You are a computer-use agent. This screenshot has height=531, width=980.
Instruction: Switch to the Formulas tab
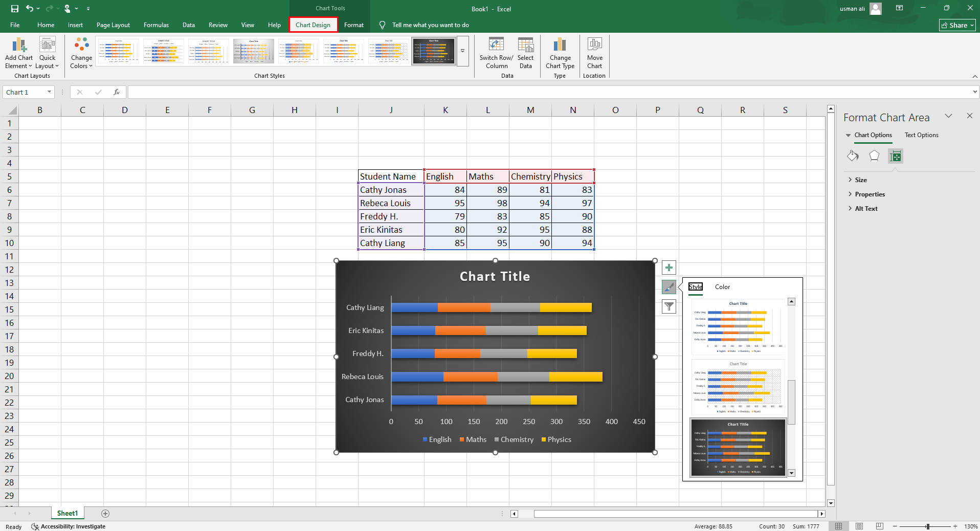point(156,25)
